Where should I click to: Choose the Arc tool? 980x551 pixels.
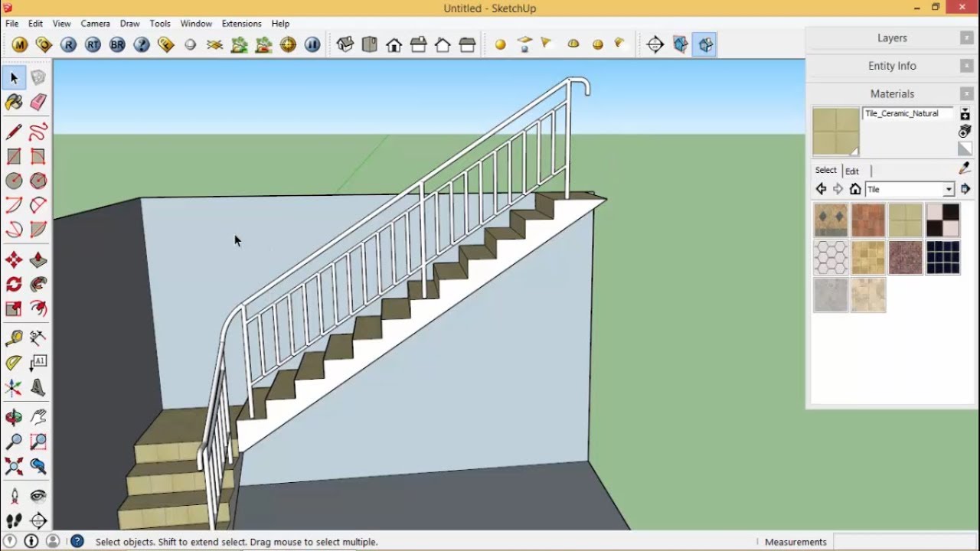(x=14, y=205)
